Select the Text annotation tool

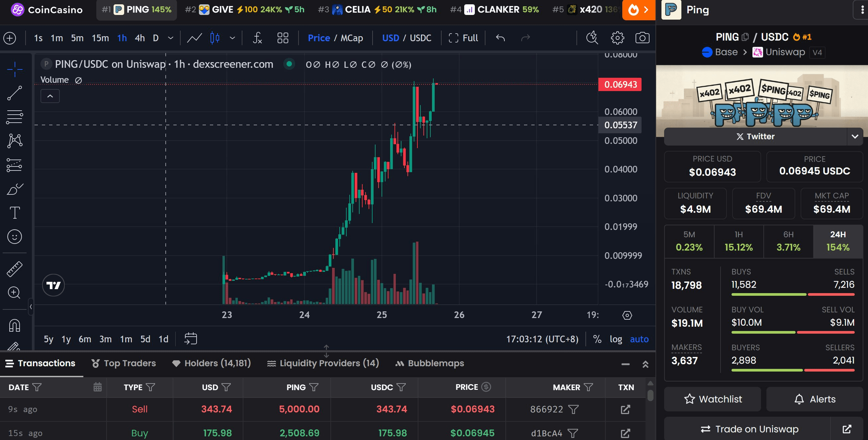[15, 213]
